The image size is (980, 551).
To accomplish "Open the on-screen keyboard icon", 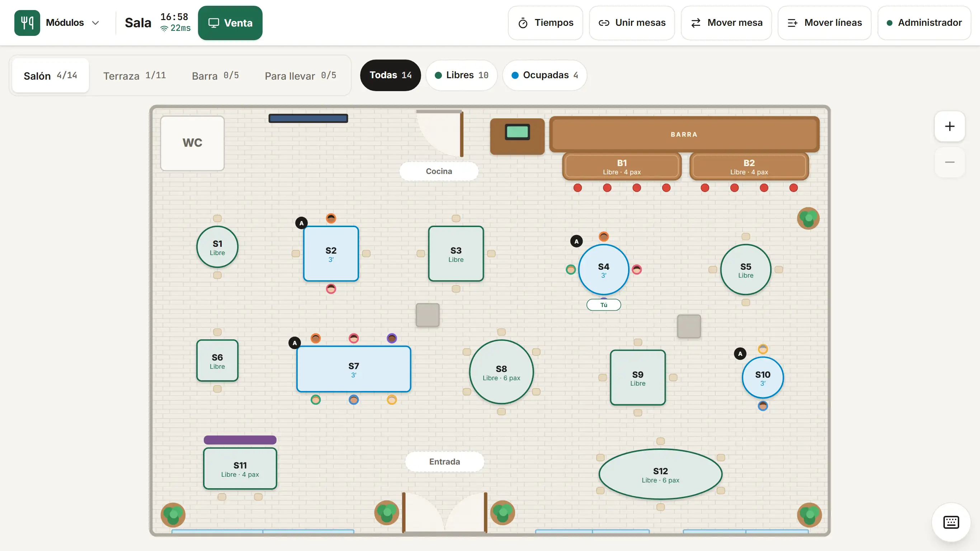I will pos(951,522).
